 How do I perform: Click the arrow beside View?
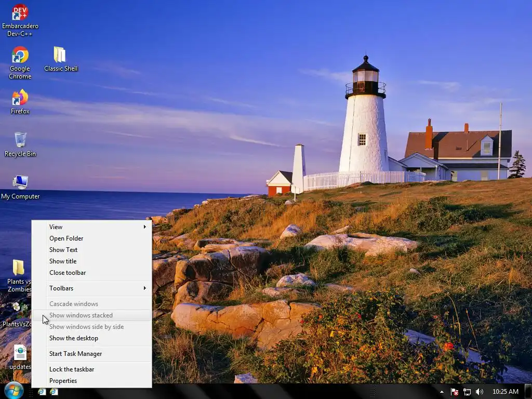tap(145, 227)
